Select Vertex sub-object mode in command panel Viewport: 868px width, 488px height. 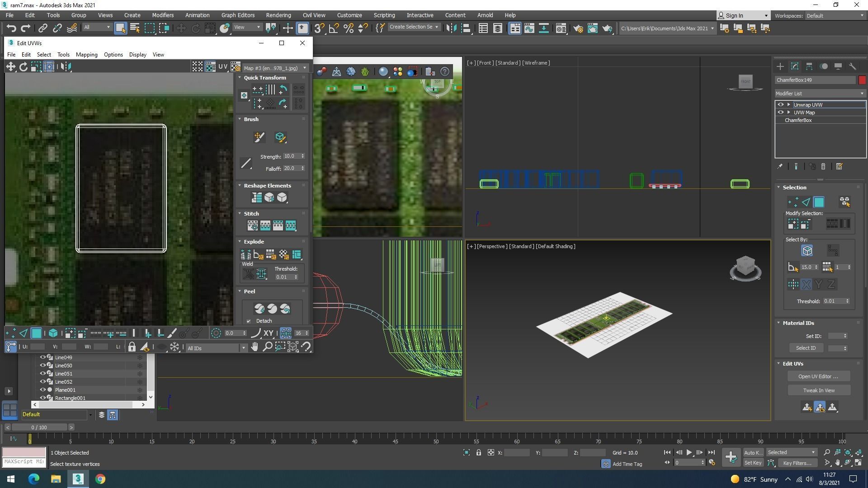(x=793, y=202)
